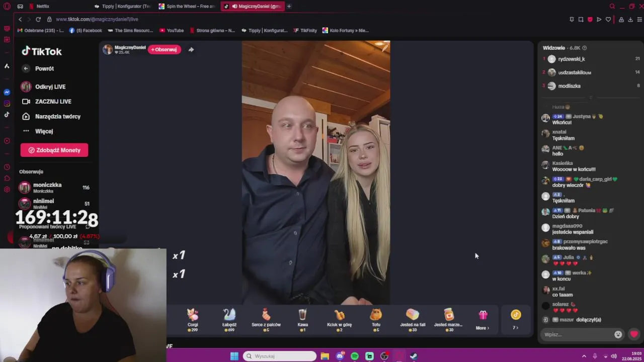
Task: Open TikTok in the Opera sidebar
Action: click(7, 115)
